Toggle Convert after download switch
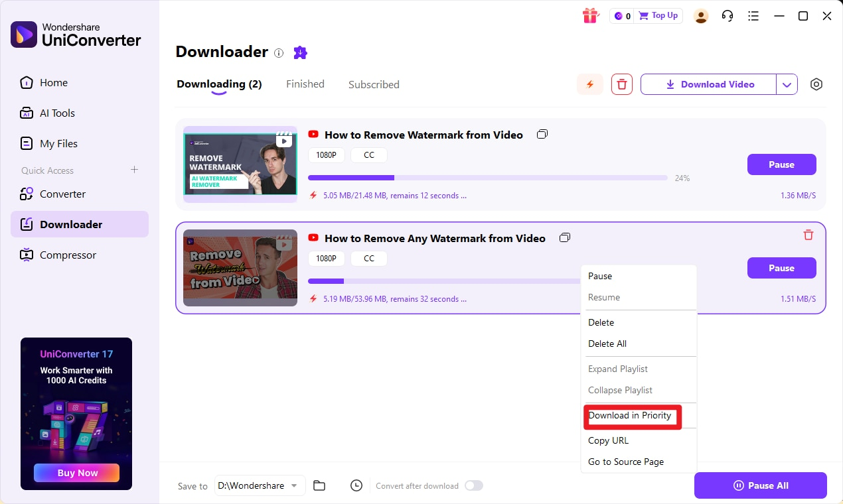This screenshot has height=504, width=843. [x=473, y=485]
